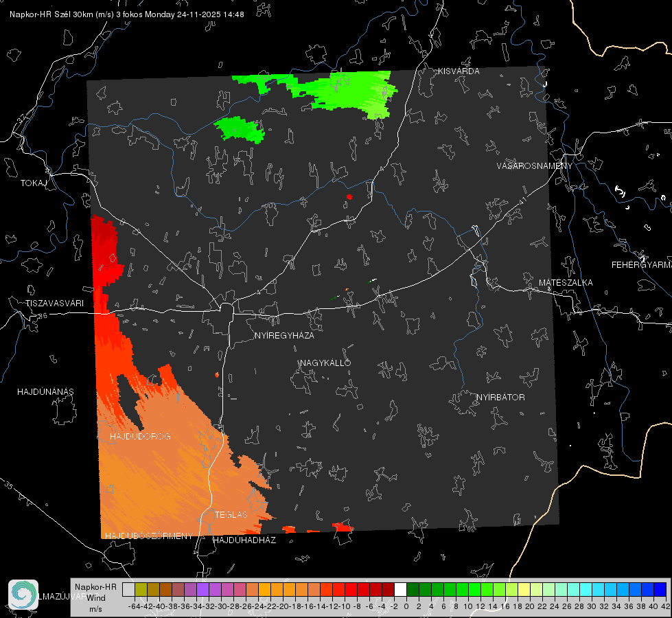Click the HAJDÚNÁNÁS city label
Screen dimensions: 672x618
coord(45,391)
